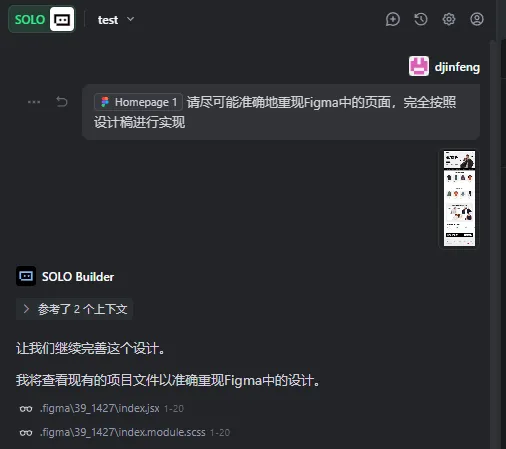506x449 pixels.
Task: Click the Homepage 1 Figma tag
Action: [x=138, y=102]
